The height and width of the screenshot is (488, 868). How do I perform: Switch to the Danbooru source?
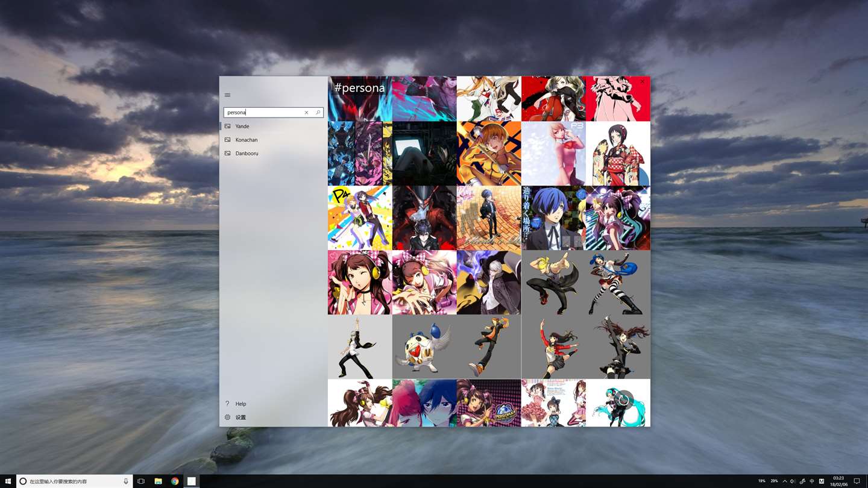274,154
